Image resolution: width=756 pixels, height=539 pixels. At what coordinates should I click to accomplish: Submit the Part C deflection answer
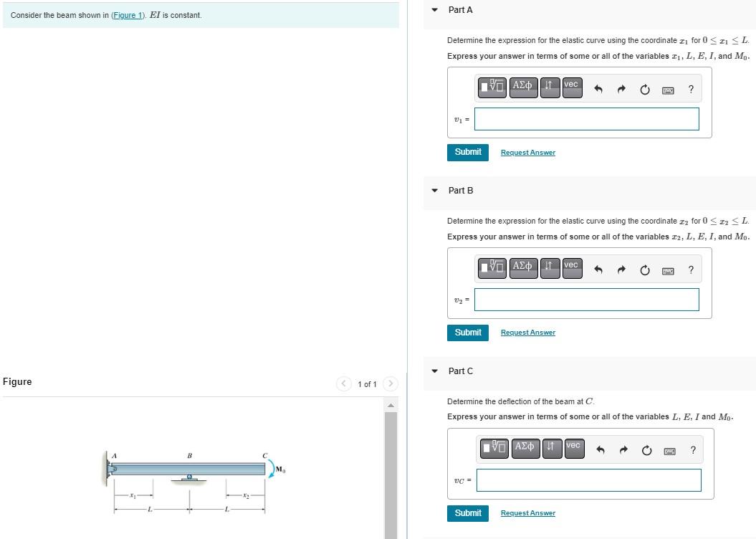pyautogui.click(x=467, y=513)
